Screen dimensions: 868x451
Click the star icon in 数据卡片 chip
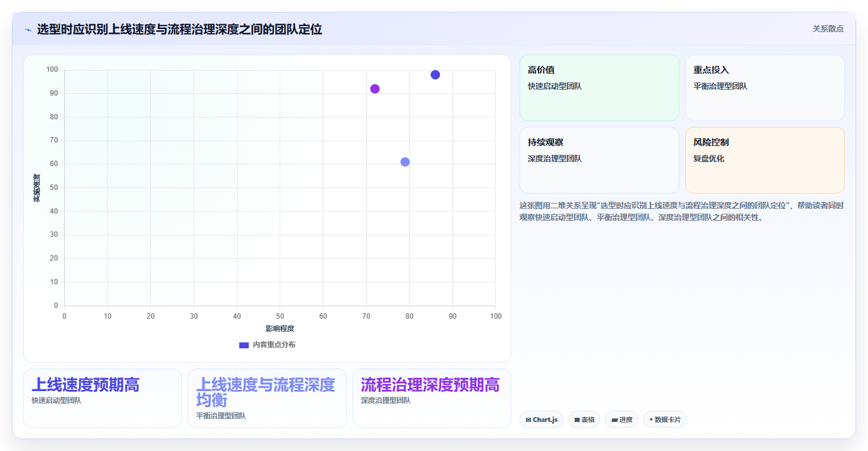[x=651, y=420]
